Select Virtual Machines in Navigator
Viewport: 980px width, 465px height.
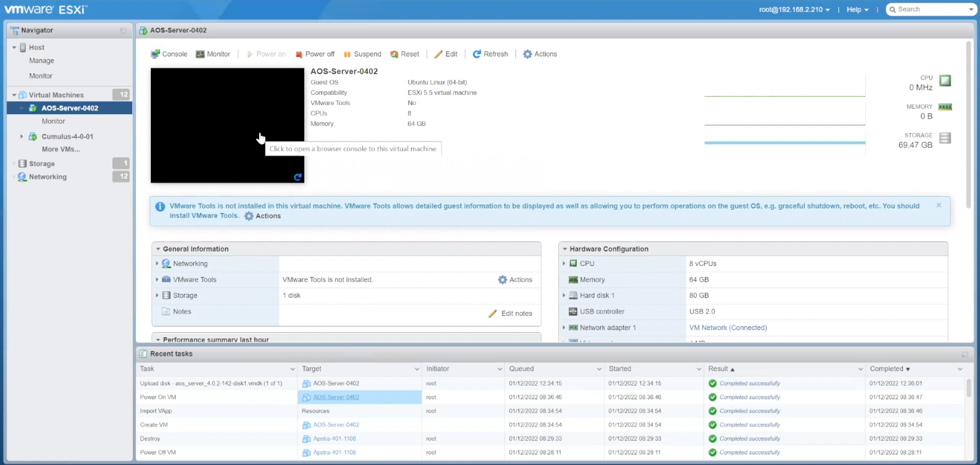56,95
